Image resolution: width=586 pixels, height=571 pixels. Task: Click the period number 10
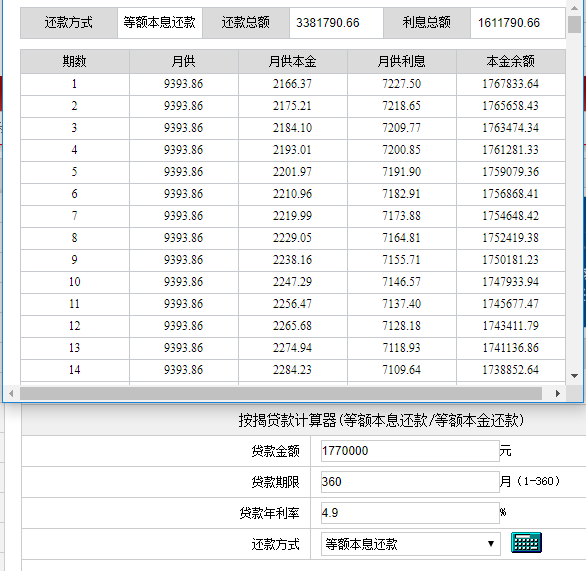[74, 282]
